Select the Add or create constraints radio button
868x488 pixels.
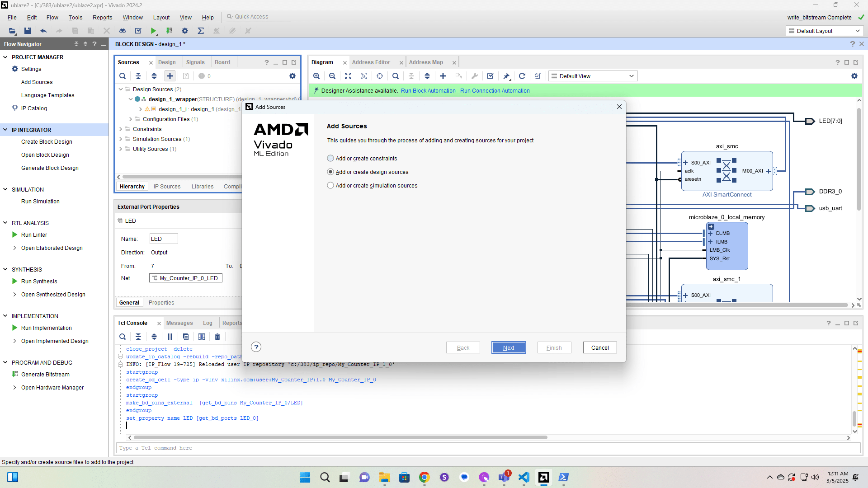330,158
